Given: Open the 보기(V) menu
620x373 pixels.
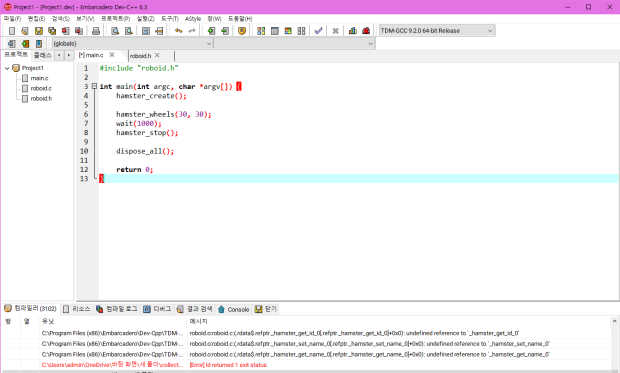Looking at the screenshot, I should pyautogui.click(x=85, y=19).
